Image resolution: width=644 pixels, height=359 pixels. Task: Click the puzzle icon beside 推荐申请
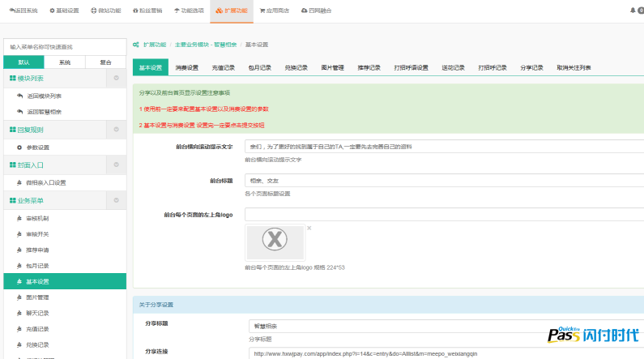click(x=19, y=250)
